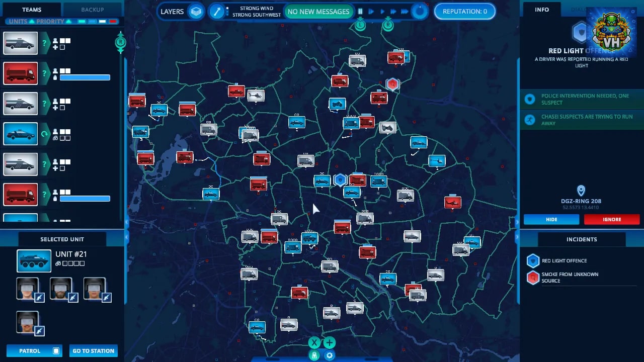
Task: Click the circular time clock dial
Action: point(420,11)
